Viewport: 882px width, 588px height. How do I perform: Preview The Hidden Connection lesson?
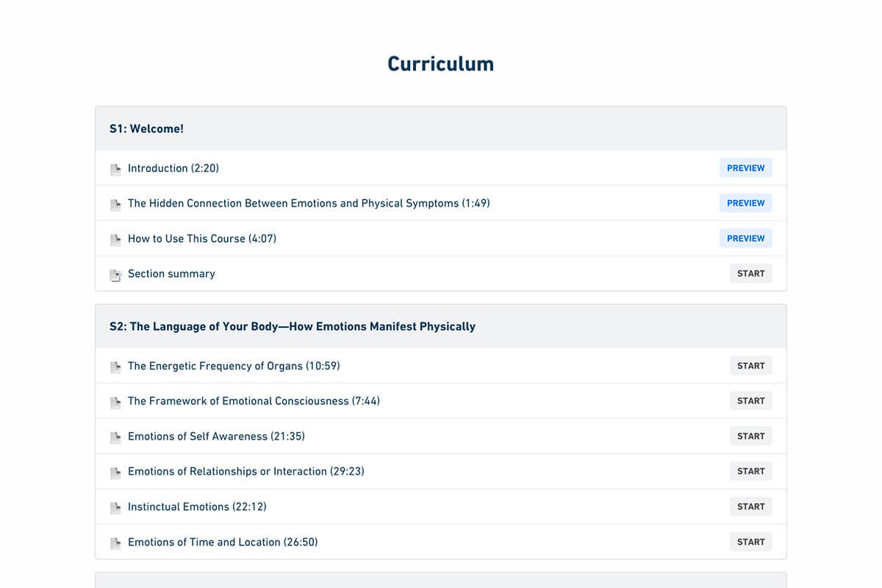[746, 203]
